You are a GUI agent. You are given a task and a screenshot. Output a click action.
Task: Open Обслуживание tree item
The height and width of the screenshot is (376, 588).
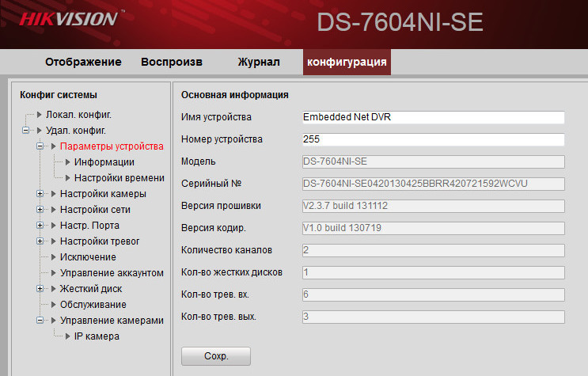tap(93, 304)
